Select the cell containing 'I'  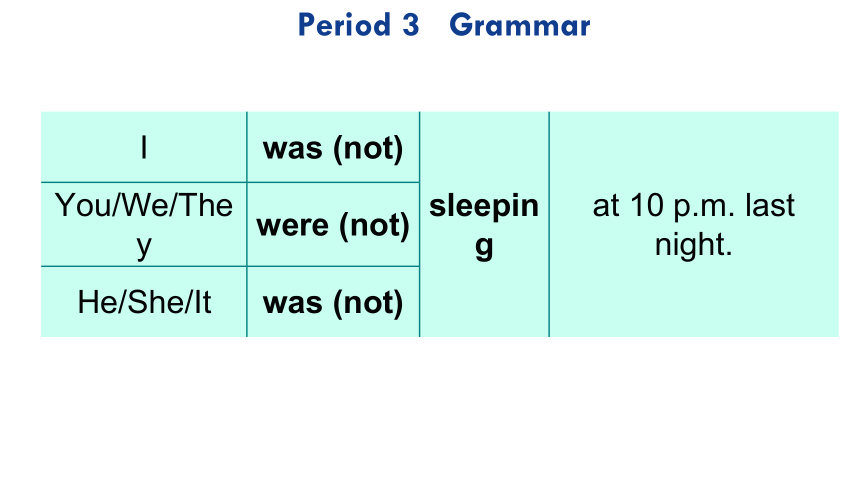click(x=144, y=147)
